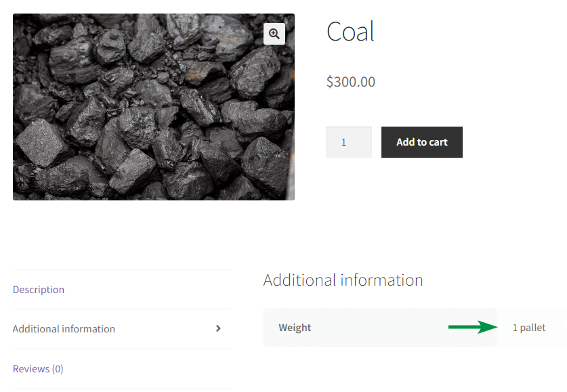Switch to the Reviews (0) tab
This screenshot has width=567, height=392.
tap(38, 369)
